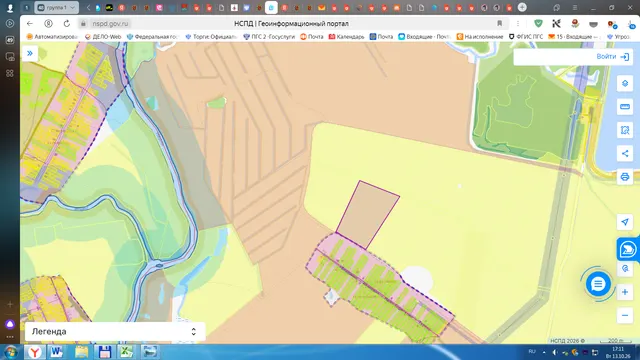Click the Войти login button

pos(612,57)
